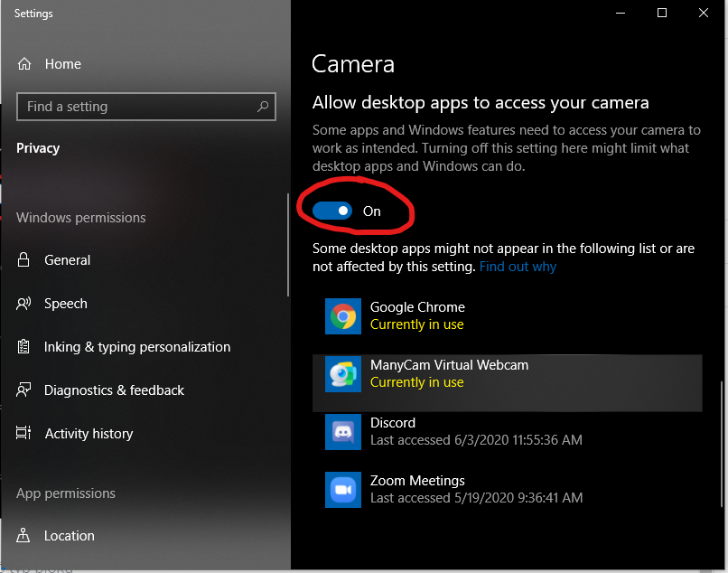Open the 'Find out why' link
728x573 pixels.
click(x=518, y=267)
